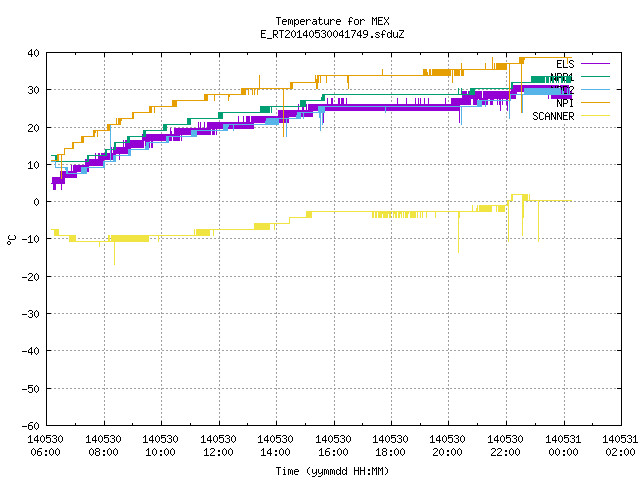Click the 10:00 x-axis time label
Viewport: 640px width, 480px height.
[x=160, y=452]
